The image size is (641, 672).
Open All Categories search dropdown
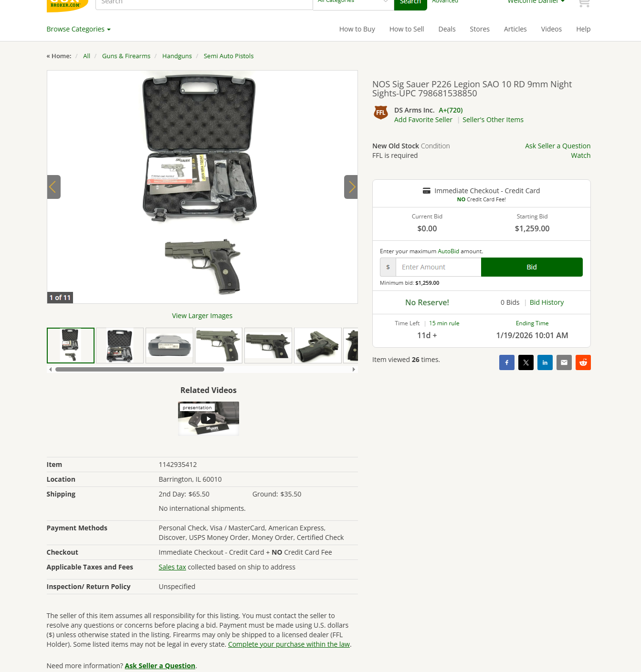353,2
